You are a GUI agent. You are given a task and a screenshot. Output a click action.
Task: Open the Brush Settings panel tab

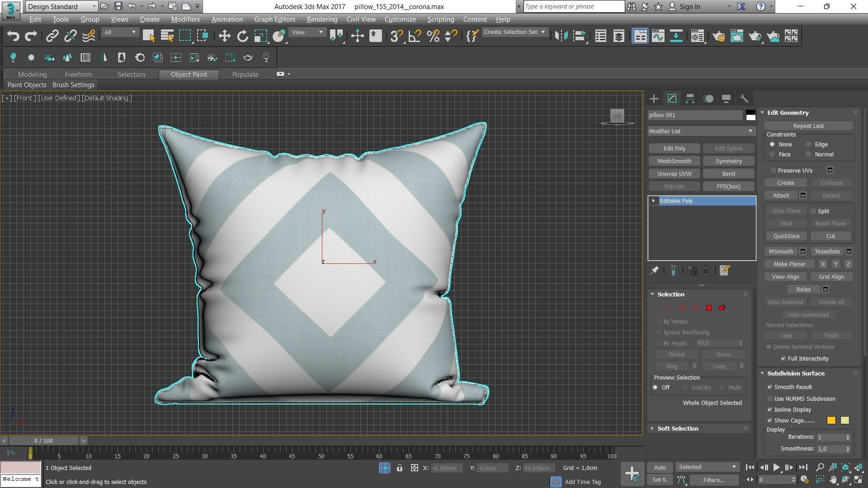tap(73, 85)
